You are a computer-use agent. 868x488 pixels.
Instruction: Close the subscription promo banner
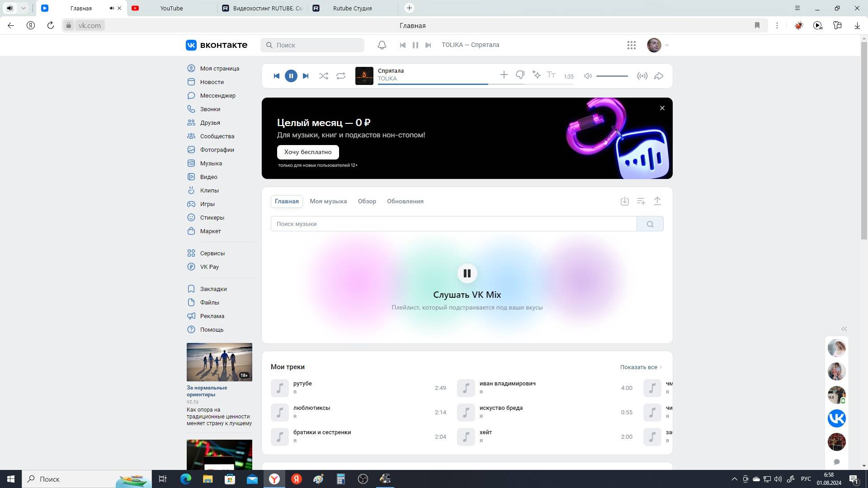(x=662, y=108)
